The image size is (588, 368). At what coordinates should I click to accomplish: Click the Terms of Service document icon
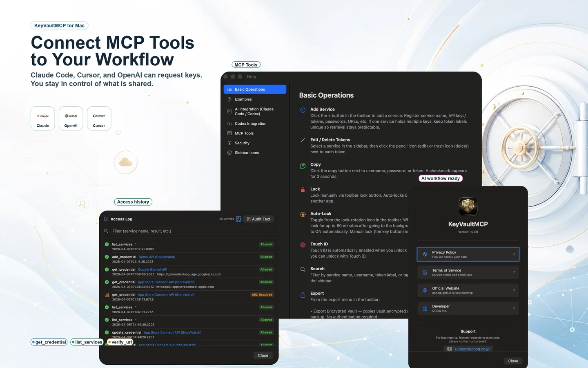(x=425, y=272)
